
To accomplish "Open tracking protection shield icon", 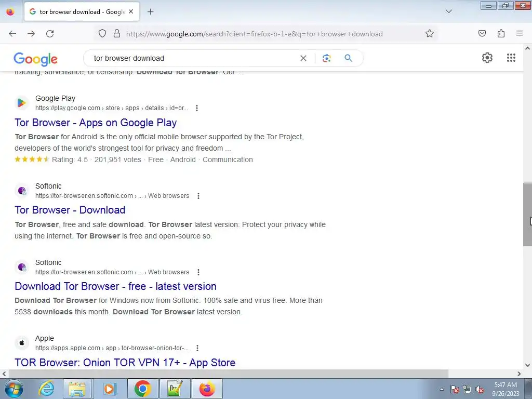I will click(102, 34).
